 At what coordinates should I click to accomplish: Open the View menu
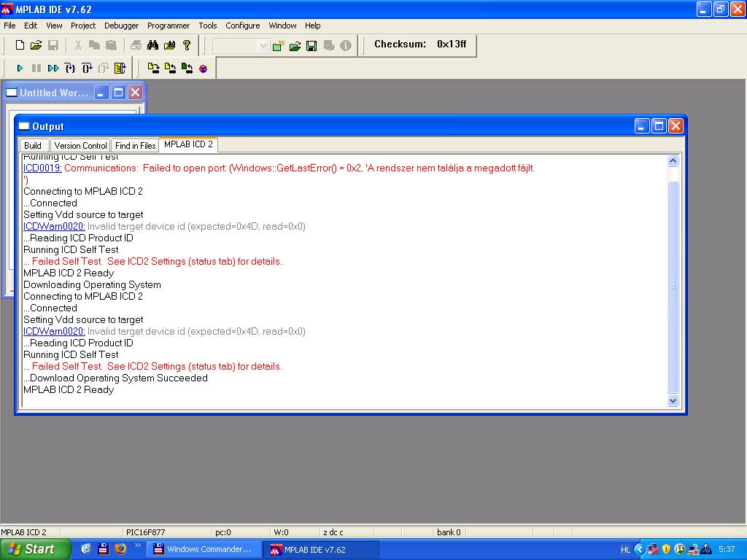(54, 26)
